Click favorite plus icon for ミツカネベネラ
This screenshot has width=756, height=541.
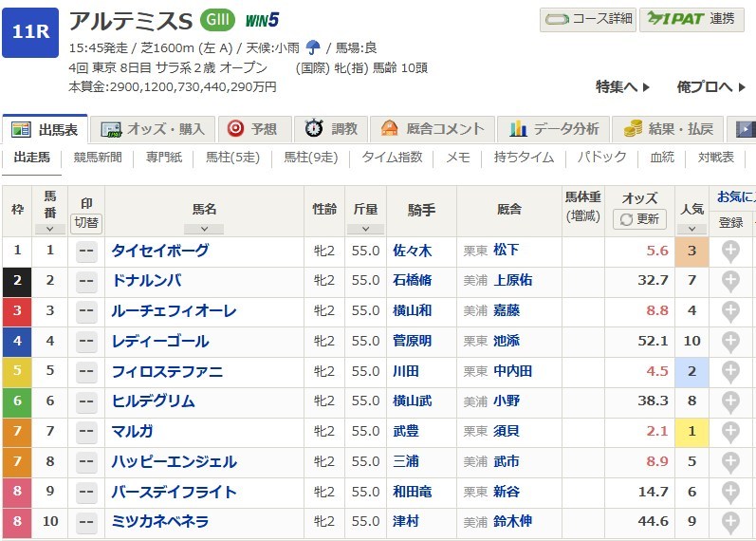[730, 522]
